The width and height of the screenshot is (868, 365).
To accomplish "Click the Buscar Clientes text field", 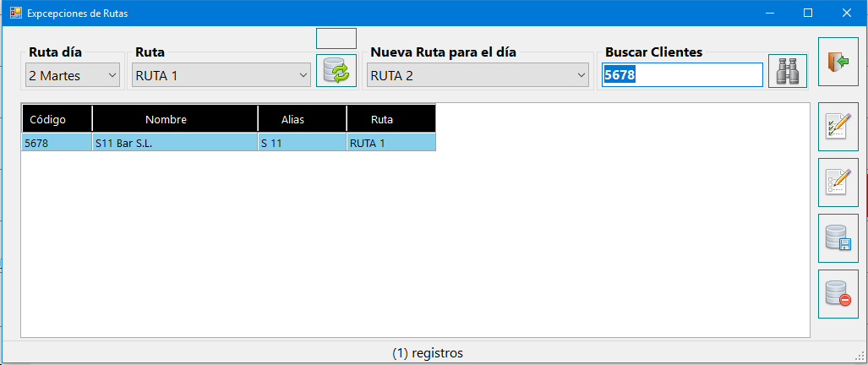I will click(x=683, y=74).
